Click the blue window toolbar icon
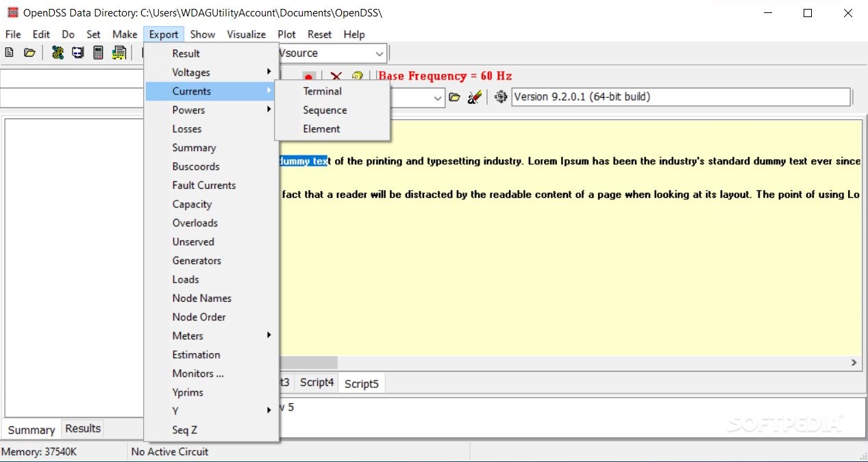This screenshot has height=462, width=868. [x=78, y=53]
